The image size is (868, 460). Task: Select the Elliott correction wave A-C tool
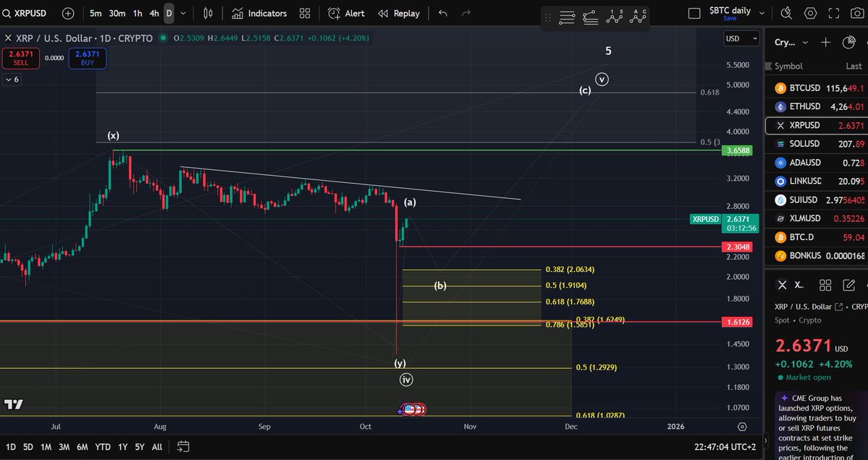coord(638,17)
